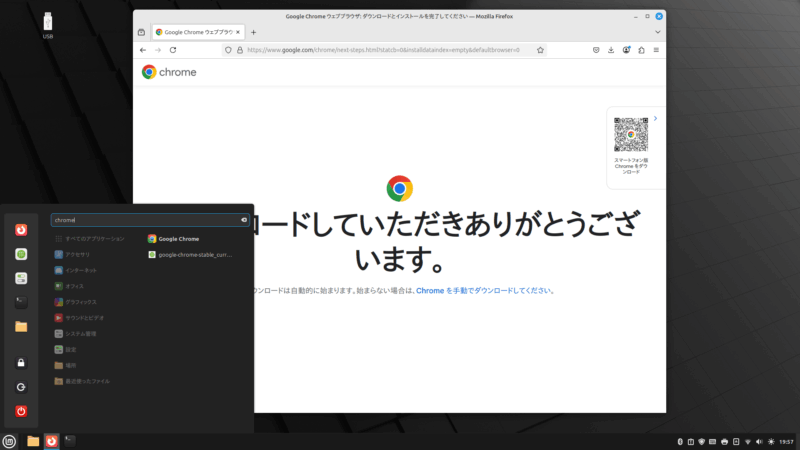Click the red power shutdown icon in menu

point(21,411)
